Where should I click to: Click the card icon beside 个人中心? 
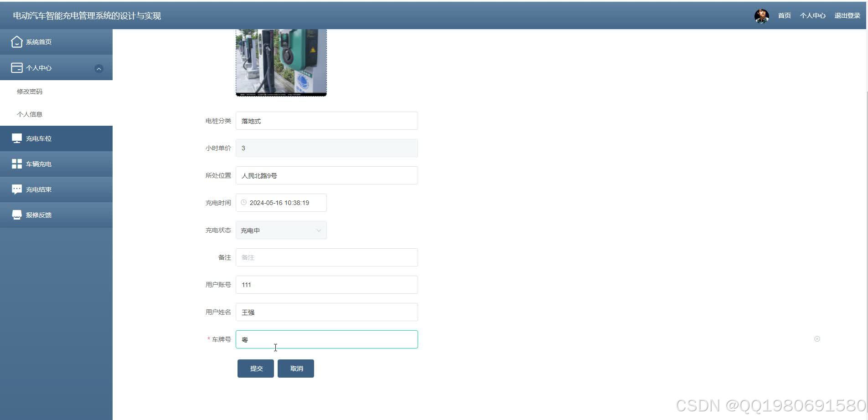click(x=16, y=68)
